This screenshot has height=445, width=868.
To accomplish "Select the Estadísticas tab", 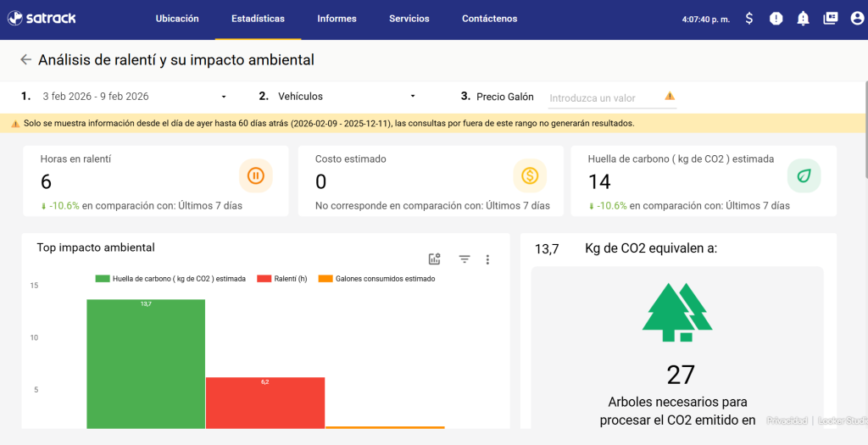I will coord(258,19).
